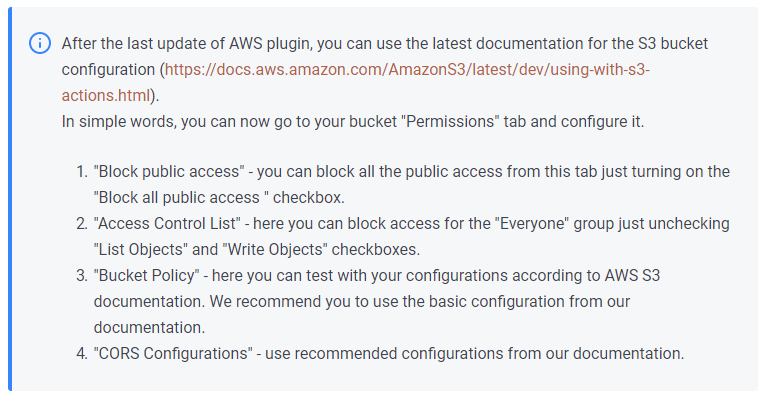Click the list number 2 marker

(x=82, y=223)
